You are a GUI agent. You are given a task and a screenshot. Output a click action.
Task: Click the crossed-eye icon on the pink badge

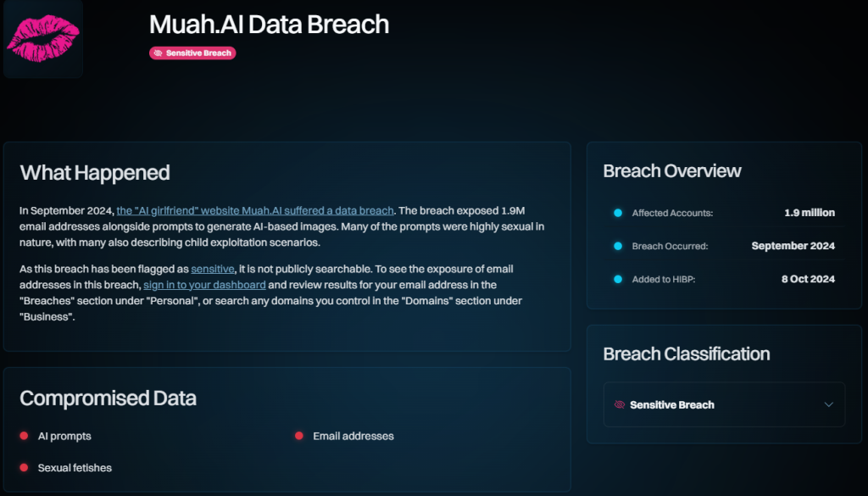coord(159,53)
